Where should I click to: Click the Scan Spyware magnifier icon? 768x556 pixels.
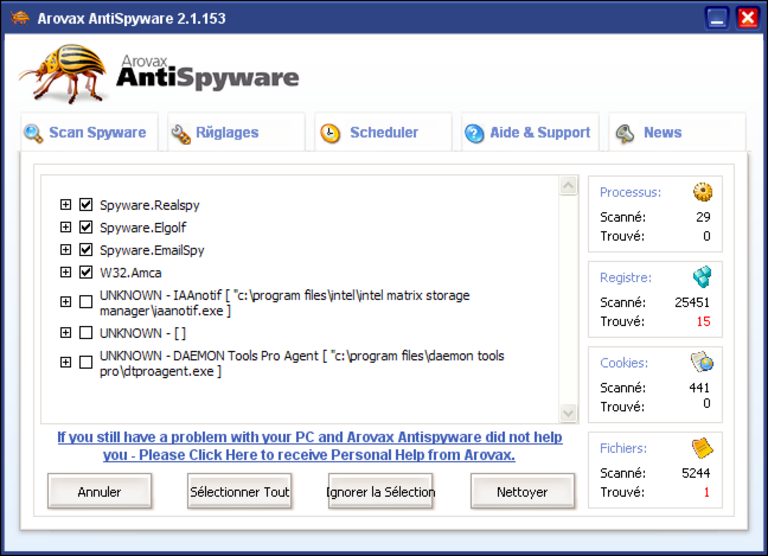[x=33, y=133]
